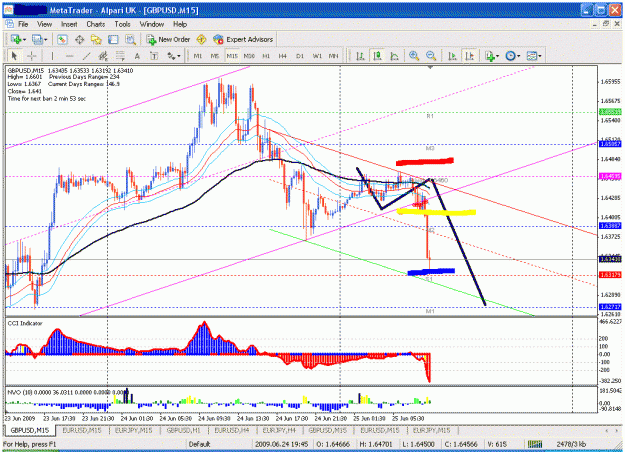Viewport: 625px width, 452px height.
Task: Switch to the first EURJPY,M15 chart tab
Action: tap(134, 430)
